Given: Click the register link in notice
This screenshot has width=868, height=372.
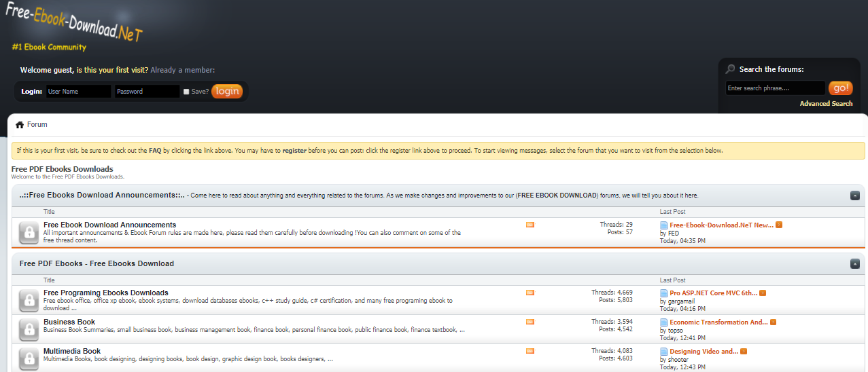Looking at the screenshot, I should [294, 151].
